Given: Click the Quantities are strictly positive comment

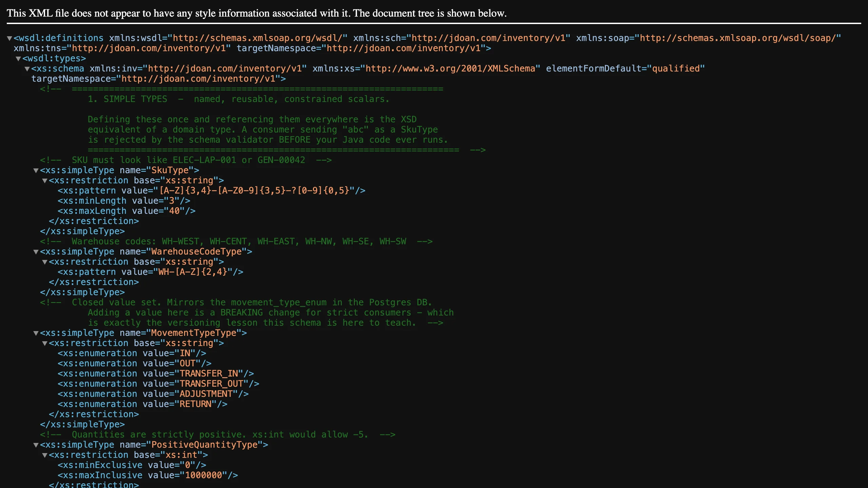Looking at the screenshot, I should tap(218, 434).
